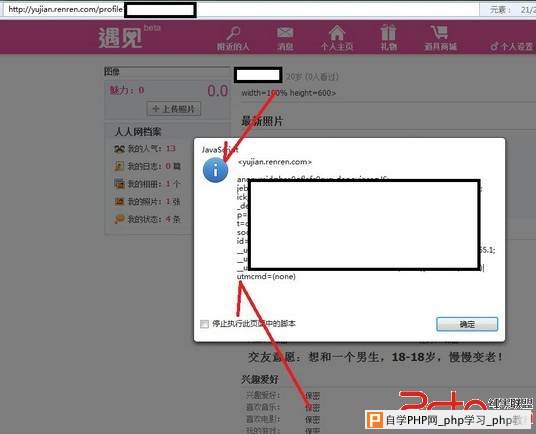Open 个人设置 in top navigation
536x434 pixels.
coord(512,46)
